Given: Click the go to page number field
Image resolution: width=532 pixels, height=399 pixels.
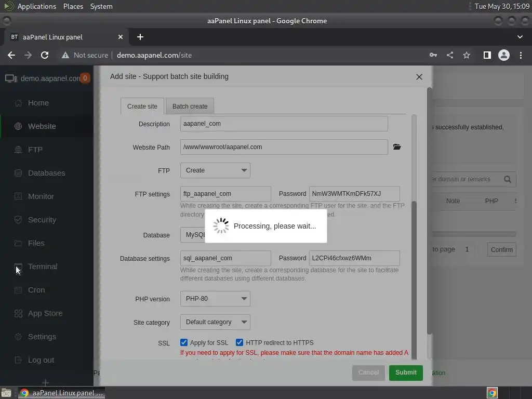Looking at the screenshot, I should 467,249.
